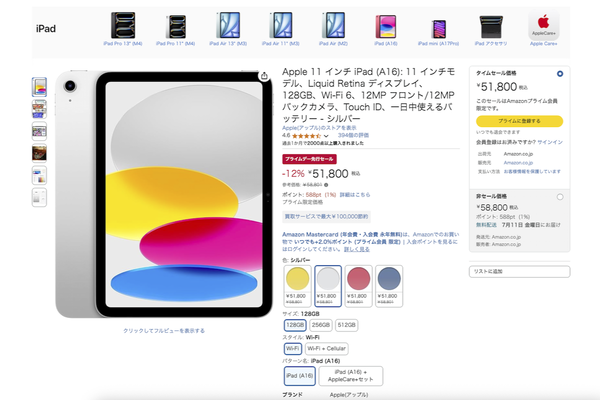600x400 pixels.
Task: Open iPad Pro 11" (M4) product icon
Action: click(x=176, y=27)
